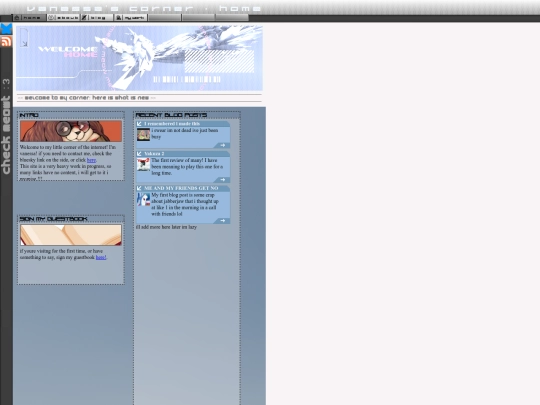Click 'vanessa's corner · home' page title
The height and width of the screenshot is (405, 540).
(144, 8)
